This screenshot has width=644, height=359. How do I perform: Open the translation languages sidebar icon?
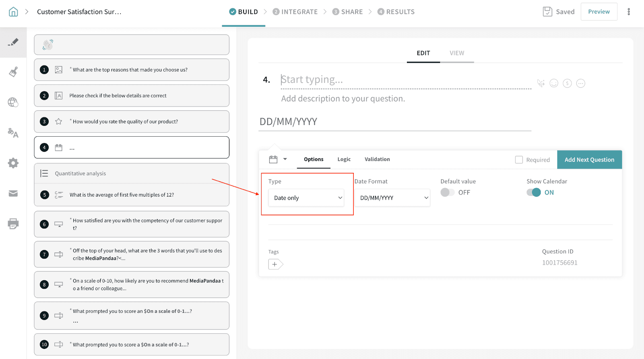tap(13, 133)
